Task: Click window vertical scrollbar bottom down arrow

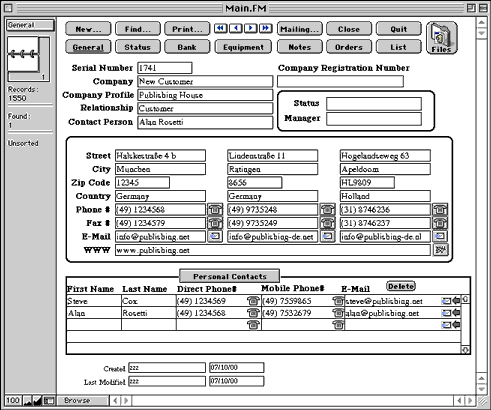Action: click(x=482, y=389)
